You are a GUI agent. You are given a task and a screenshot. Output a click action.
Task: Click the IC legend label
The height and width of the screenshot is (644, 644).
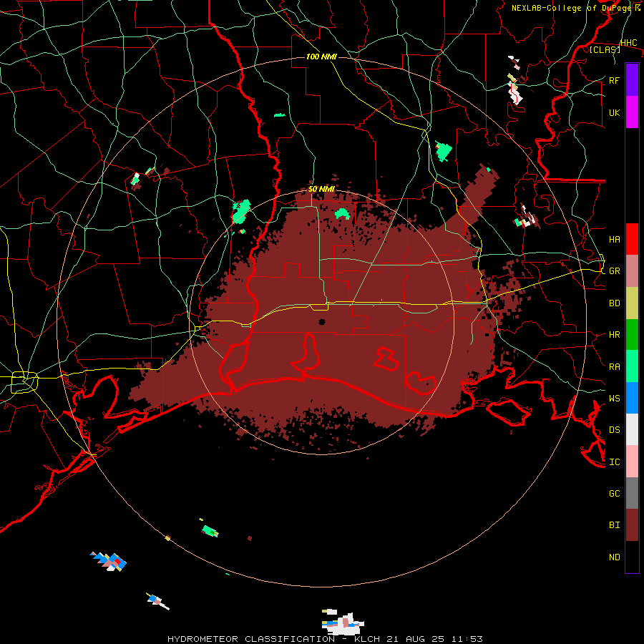point(614,462)
